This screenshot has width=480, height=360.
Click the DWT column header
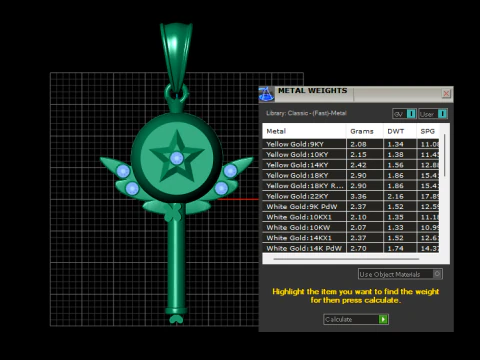[400, 131]
